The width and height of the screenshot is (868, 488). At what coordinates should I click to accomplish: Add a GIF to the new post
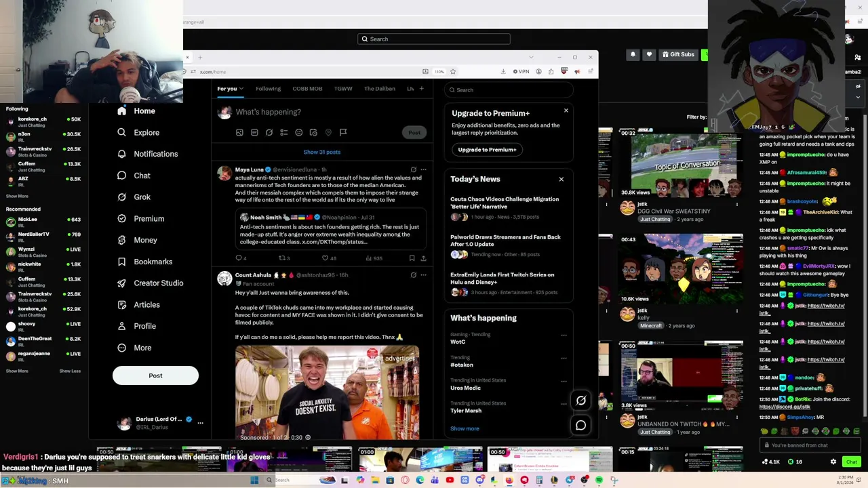(x=254, y=132)
